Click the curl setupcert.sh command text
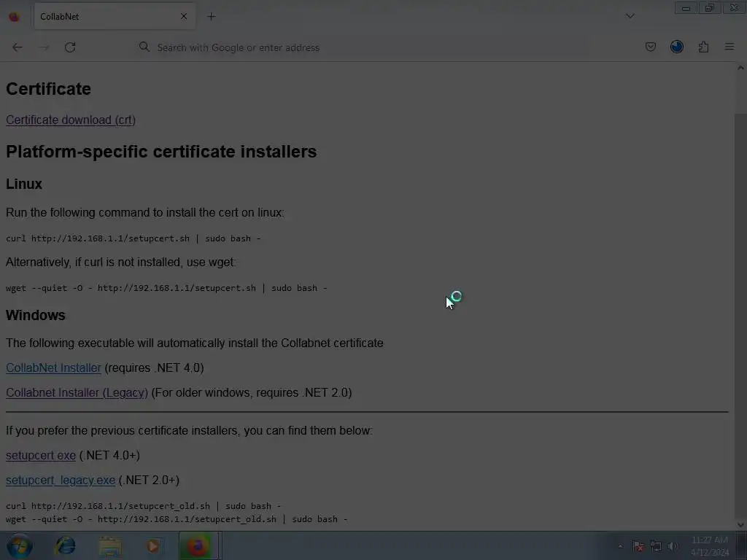The width and height of the screenshot is (747, 560). (x=133, y=238)
